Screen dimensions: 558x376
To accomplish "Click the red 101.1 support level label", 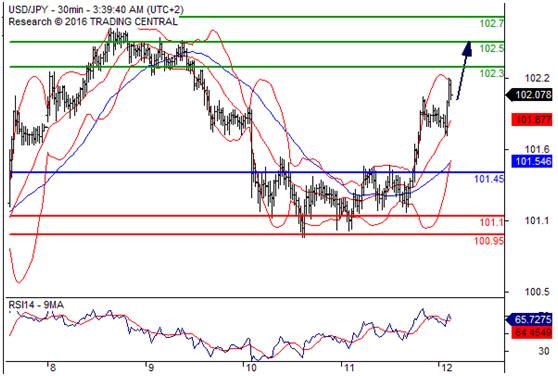I will coord(491,223).
